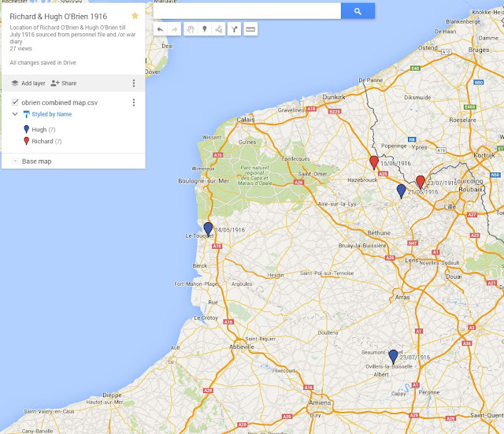Click the Kortrijk label on map
Image resolution: width=504 pixels, height=434 pixels.
coord(484,155)
